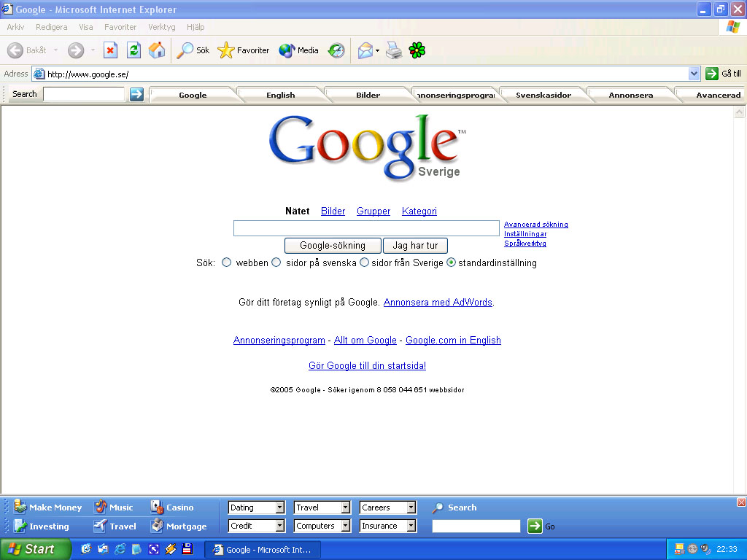Open the Annonsera med AdWords link
Screen dimensions: 747x560
(x=438, y=302)
